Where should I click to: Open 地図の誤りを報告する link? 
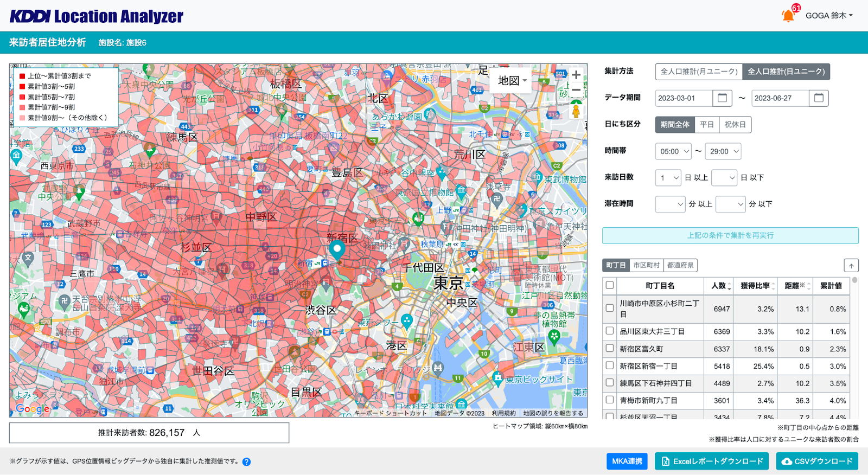[x=553, y=413]
